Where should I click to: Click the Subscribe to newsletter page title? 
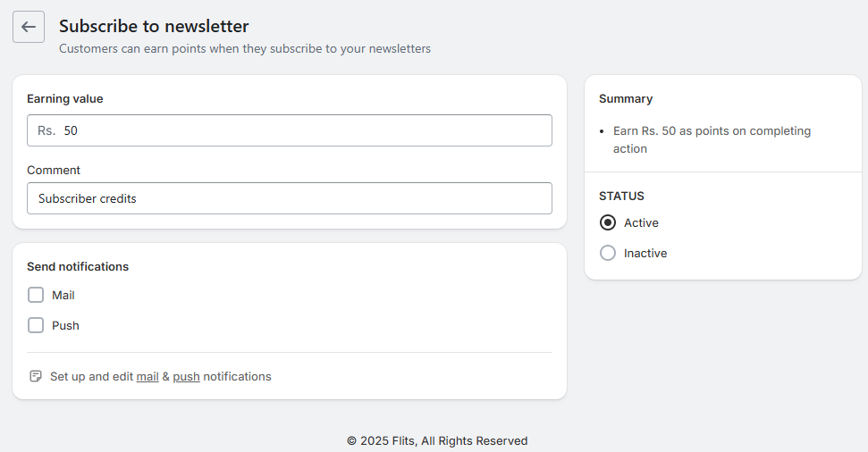[x=154, y=27]
